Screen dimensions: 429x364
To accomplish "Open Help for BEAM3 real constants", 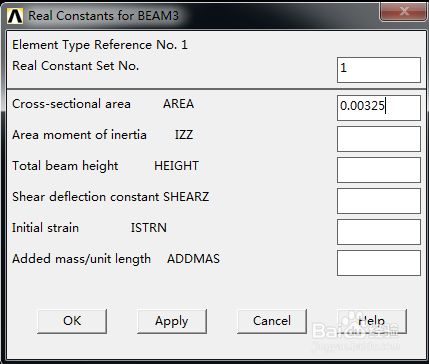I will coord(372,321).
